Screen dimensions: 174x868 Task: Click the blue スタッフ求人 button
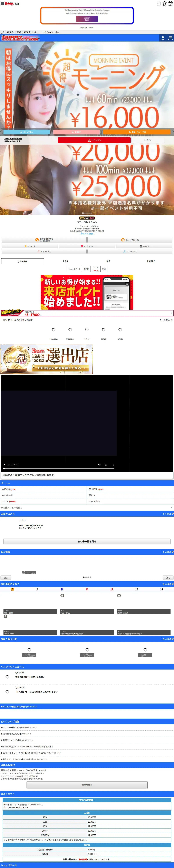(27, 132)
